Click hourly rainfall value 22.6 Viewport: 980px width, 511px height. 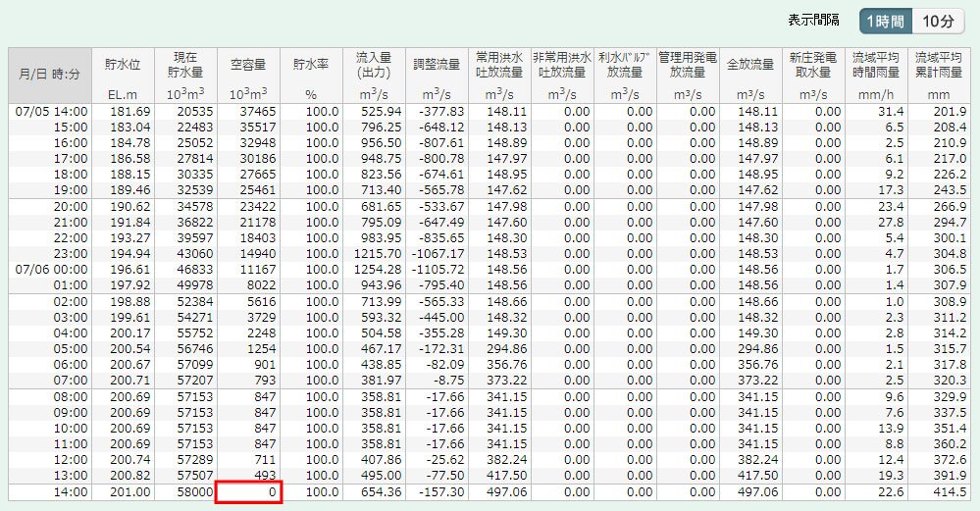click(x=892, y=491)
